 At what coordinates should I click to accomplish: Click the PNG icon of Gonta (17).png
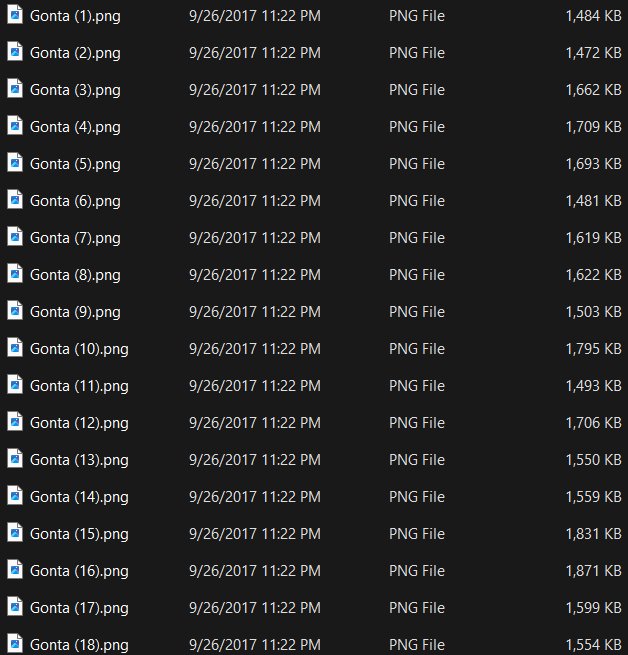pos(15,607)
